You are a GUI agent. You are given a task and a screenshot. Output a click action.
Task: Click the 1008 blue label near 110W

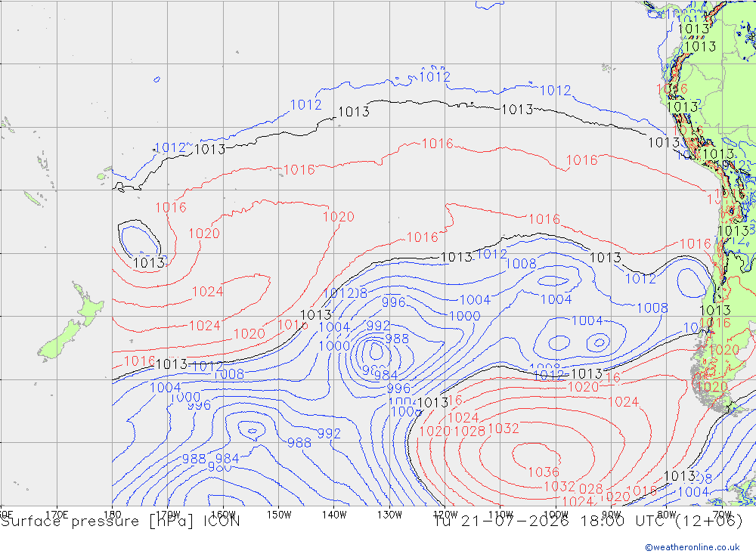(521, 264)
